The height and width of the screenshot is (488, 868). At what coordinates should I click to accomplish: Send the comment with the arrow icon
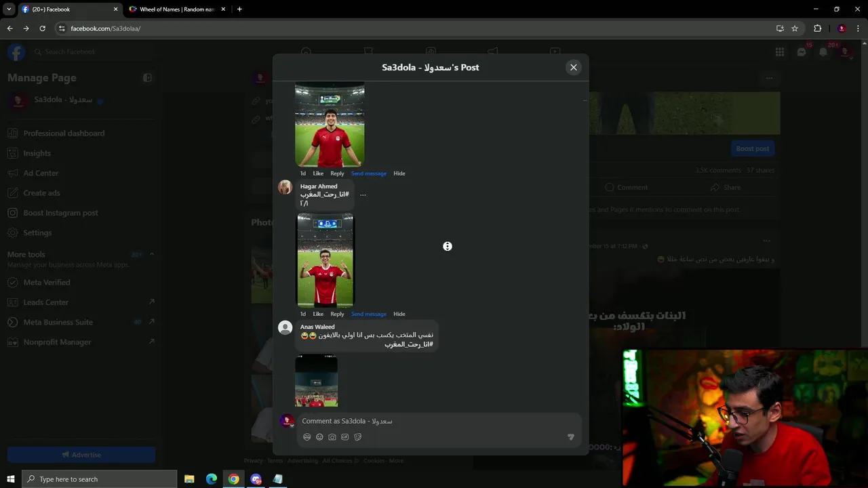coord(570,437)
